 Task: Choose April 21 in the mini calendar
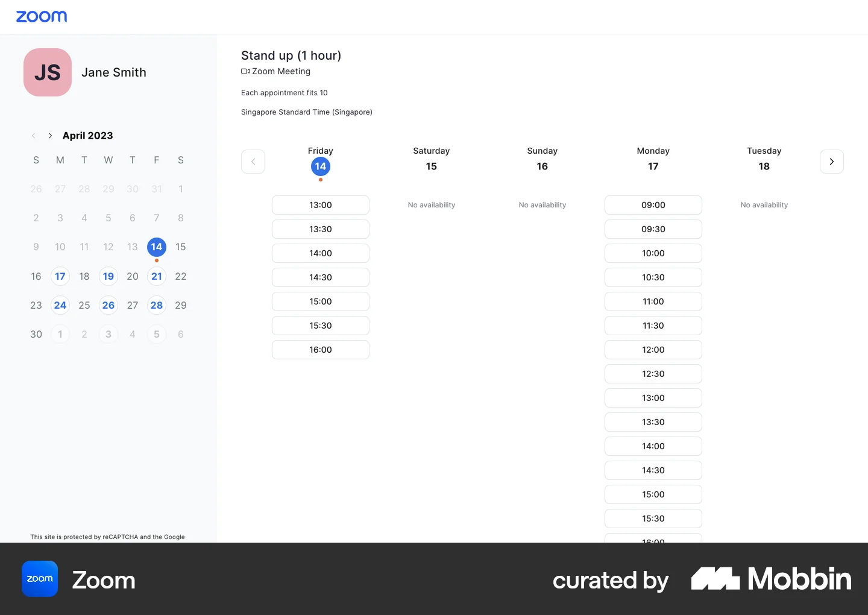(x=157, y=276)
